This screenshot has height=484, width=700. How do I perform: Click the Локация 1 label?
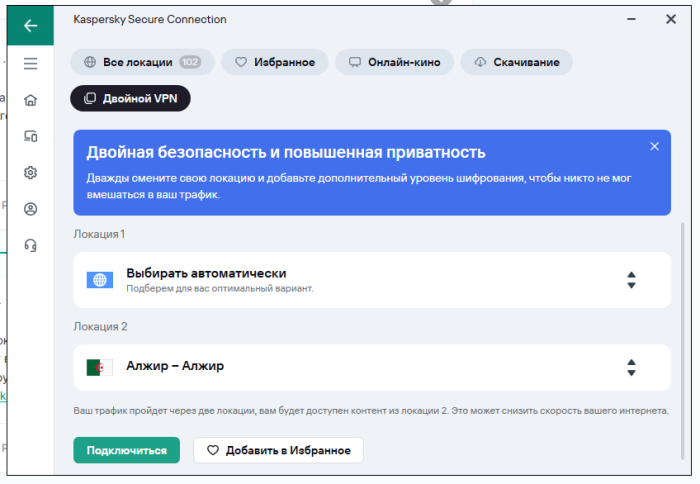99,234
